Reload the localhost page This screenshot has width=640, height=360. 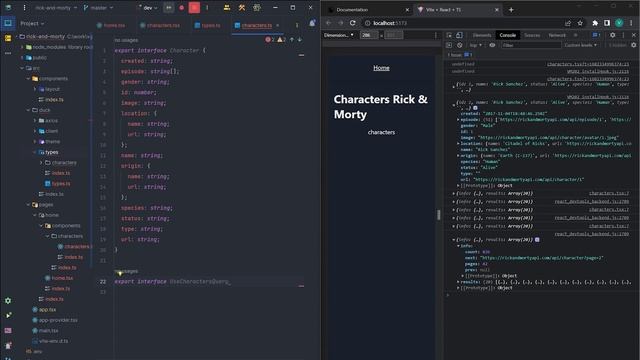click(353, 23)
